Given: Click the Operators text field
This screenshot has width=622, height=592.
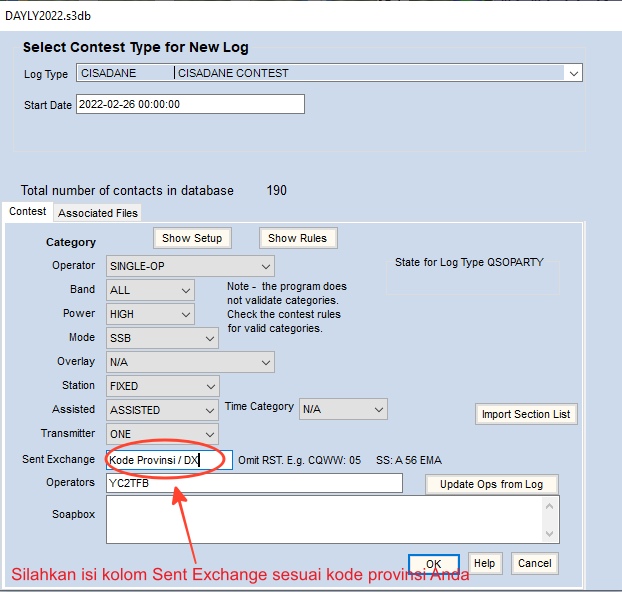Looking at the screenshot, I should [x=254, y=483].
